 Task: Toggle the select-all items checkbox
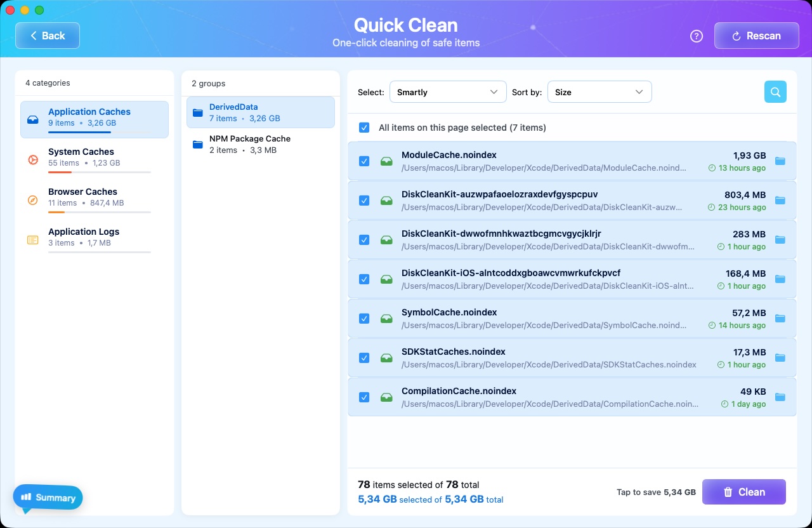[x=364, y=128]
